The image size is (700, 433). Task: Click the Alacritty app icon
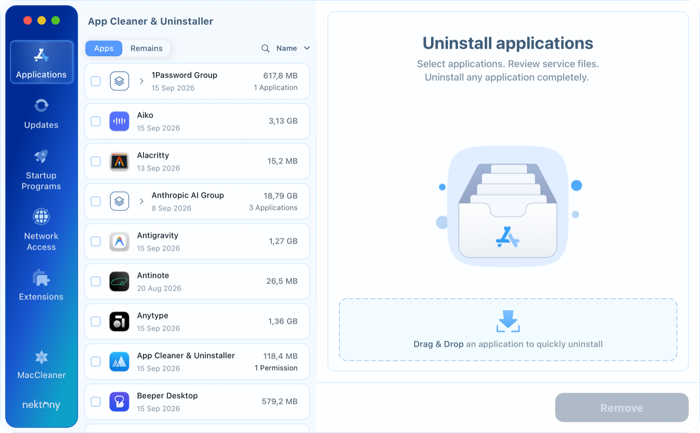click(119, 161)
